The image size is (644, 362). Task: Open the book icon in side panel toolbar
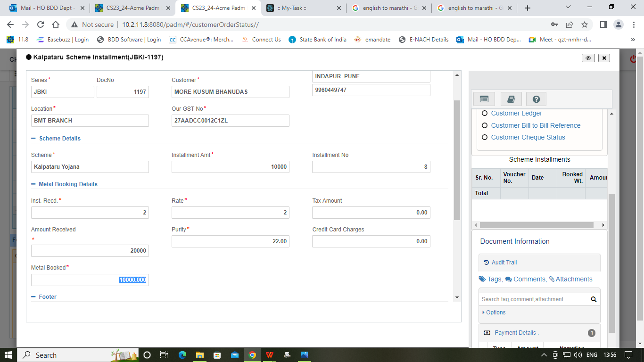(x=511, y=99)
